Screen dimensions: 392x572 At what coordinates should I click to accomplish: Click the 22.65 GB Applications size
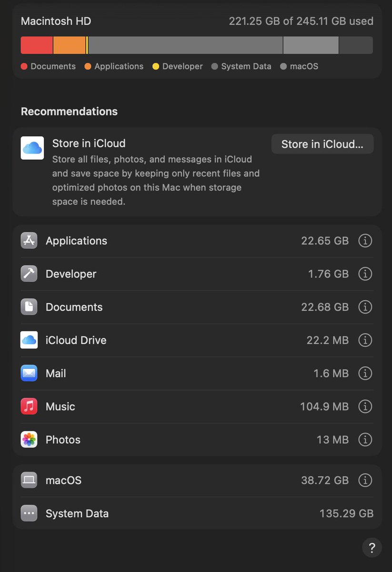click(325, 241)
